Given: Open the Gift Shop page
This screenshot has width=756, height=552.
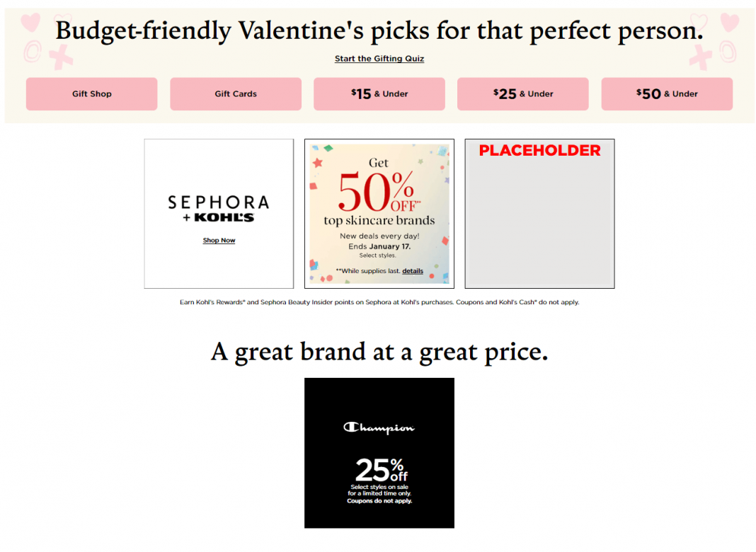Looking at the screenshot, I should coord(91,93).
